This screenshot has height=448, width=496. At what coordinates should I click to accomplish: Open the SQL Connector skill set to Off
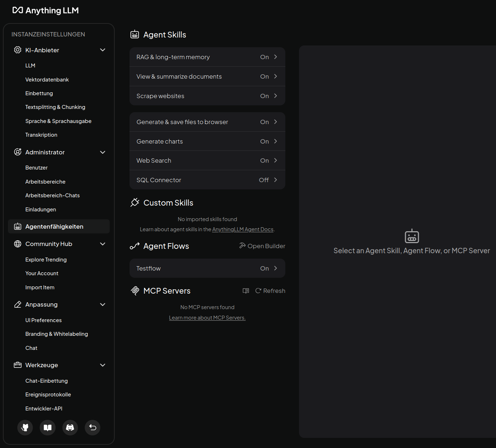pos(207,180)
